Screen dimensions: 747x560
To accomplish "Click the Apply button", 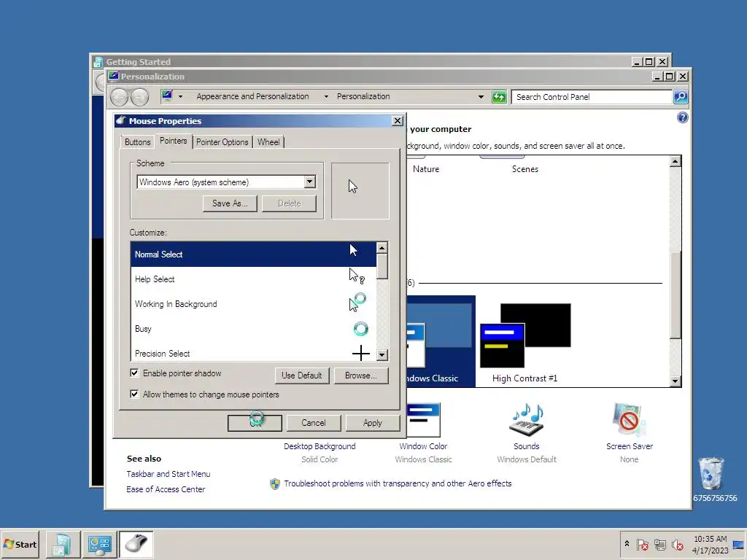I will click(x=373, y=423).
